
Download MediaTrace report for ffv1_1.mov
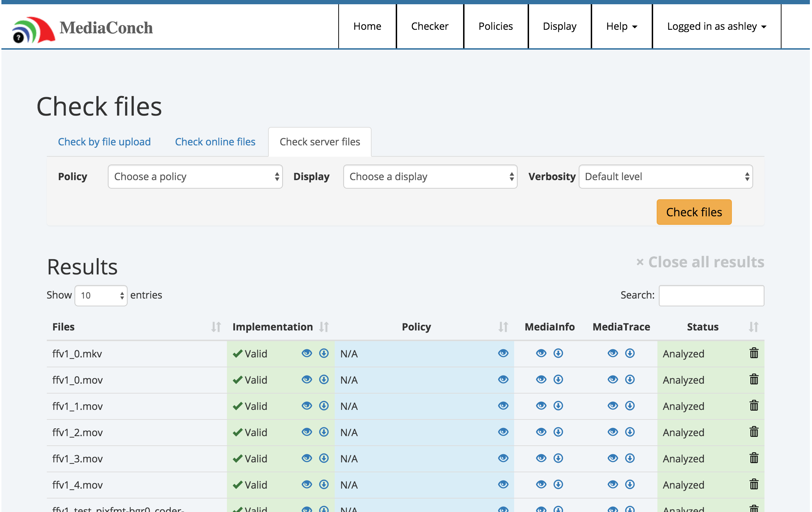[630, 406]
